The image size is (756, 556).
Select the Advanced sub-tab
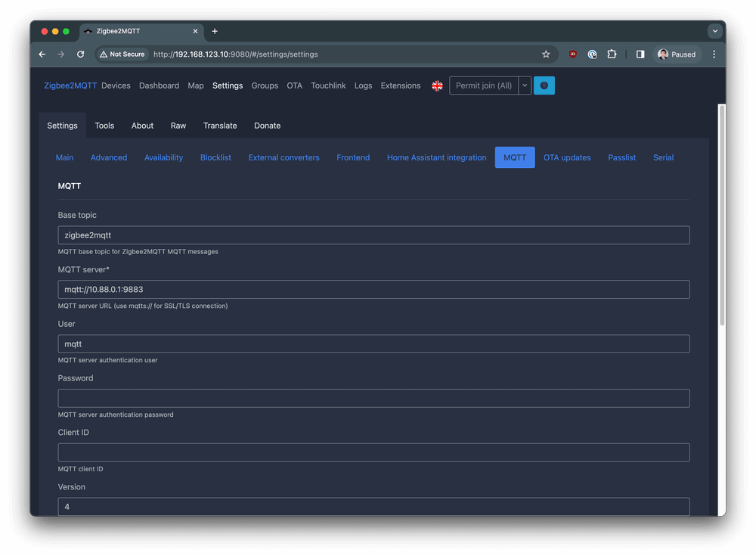coord(109,157)
